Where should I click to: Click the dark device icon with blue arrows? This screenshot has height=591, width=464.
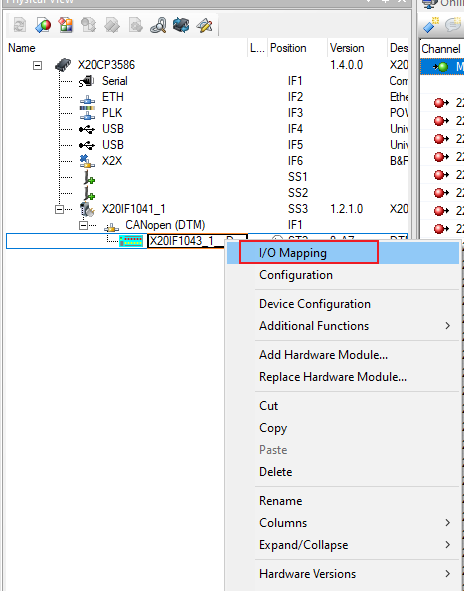[x=181, y=25]
